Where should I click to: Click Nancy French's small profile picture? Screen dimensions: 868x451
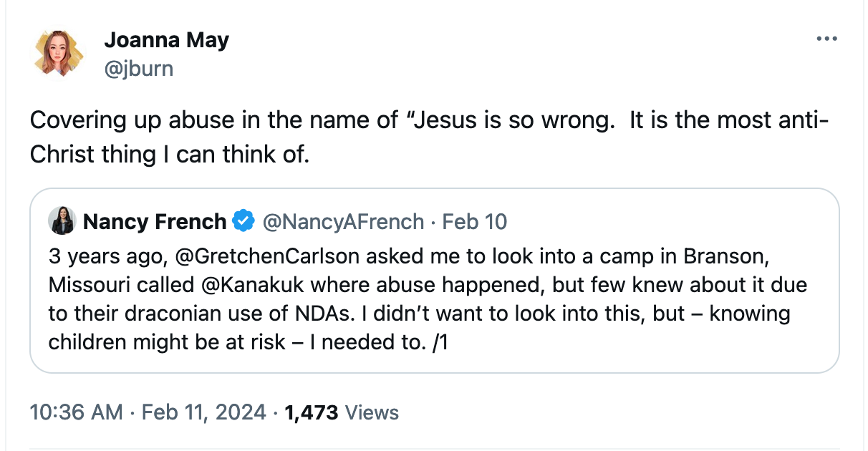tap(62, 221)
